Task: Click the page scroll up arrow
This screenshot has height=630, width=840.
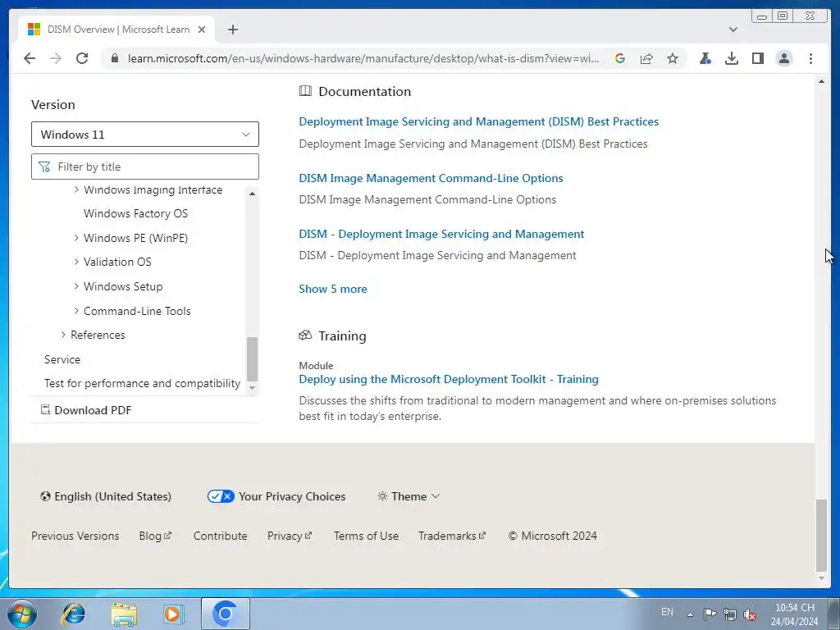Action: [821, 81]
